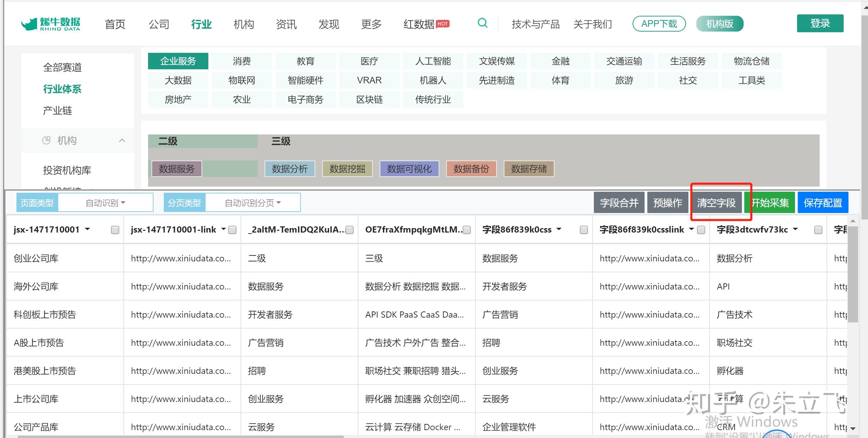Click the 创业公司库 table cell
This screenshot has height=438, width=868.
(x=65, y=258)
